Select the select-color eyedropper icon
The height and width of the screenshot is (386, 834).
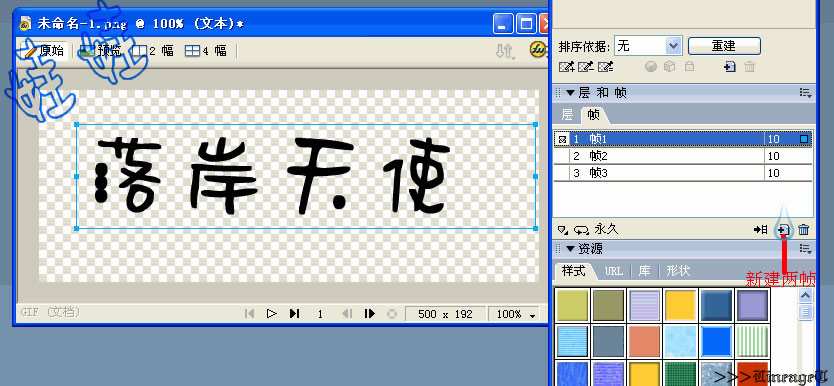coord(605,67)
